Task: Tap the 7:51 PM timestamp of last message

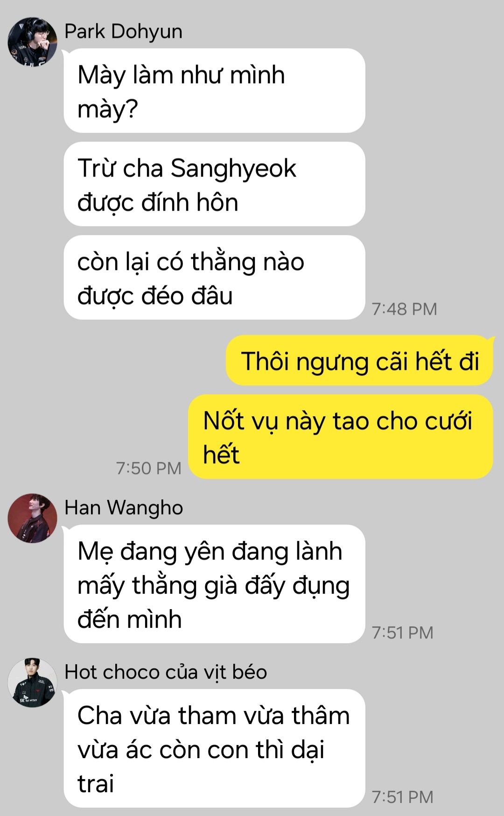Action: pos(402,797)
